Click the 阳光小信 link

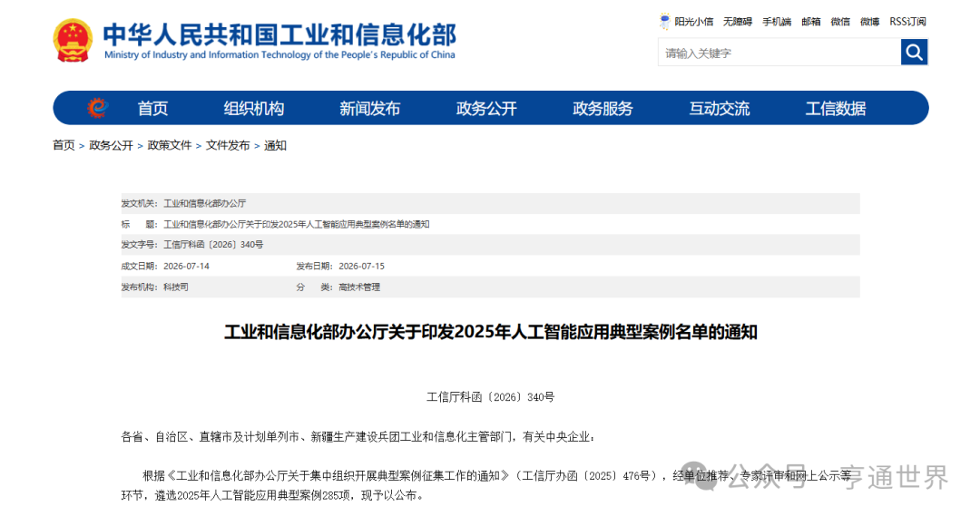point(694,22)
